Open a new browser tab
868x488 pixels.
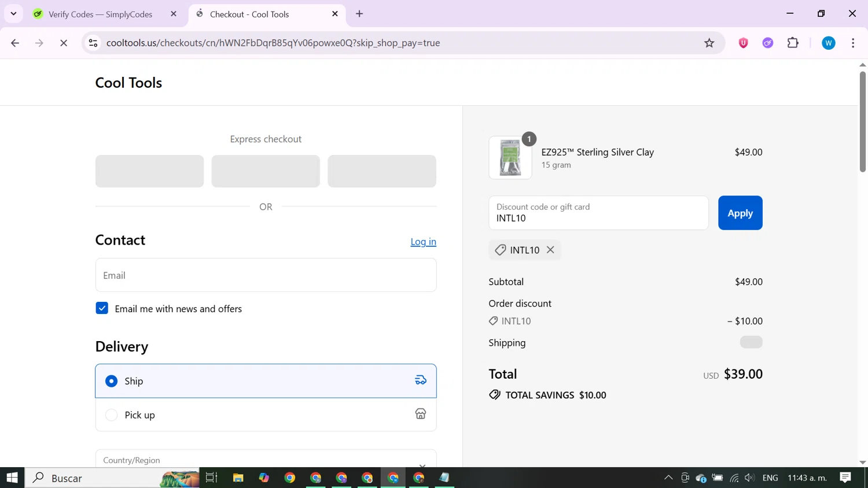coord(359,14)
